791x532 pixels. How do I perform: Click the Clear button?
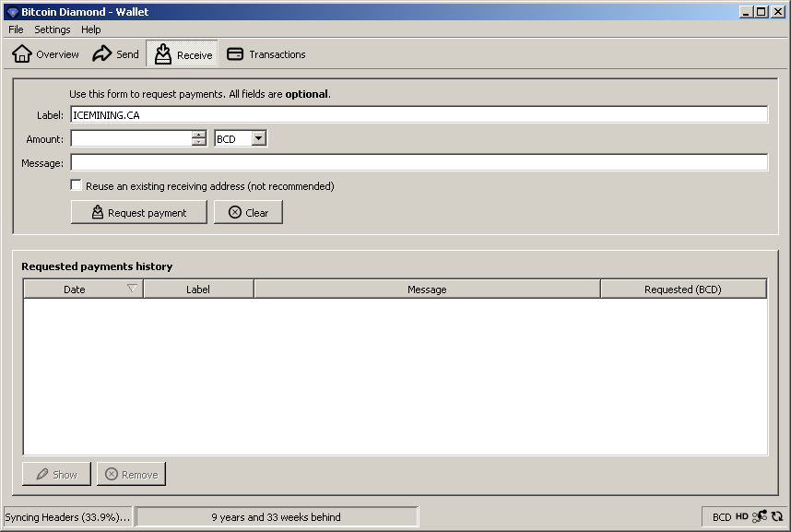point(248,212)
